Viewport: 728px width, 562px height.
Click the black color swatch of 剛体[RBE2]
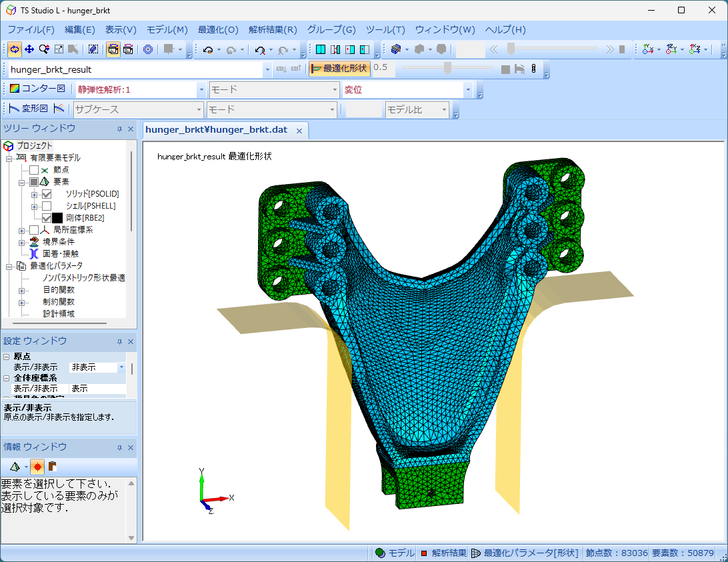coord(57,218)
